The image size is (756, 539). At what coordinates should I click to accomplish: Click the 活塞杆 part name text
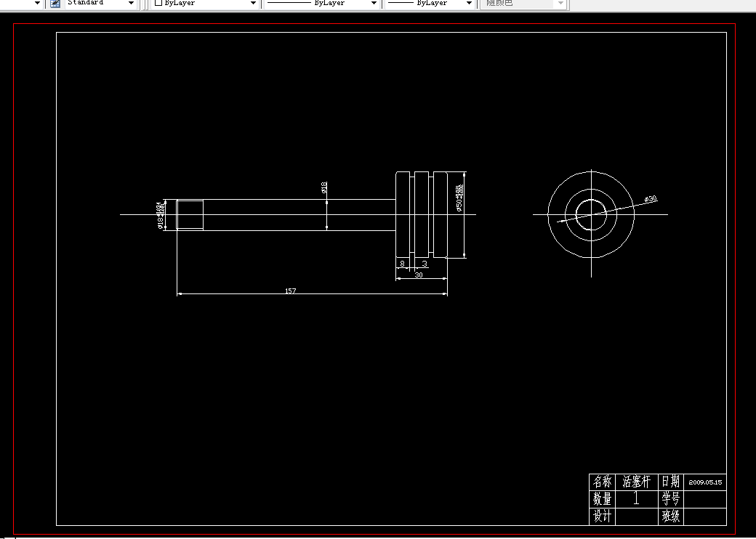point(636,481)
